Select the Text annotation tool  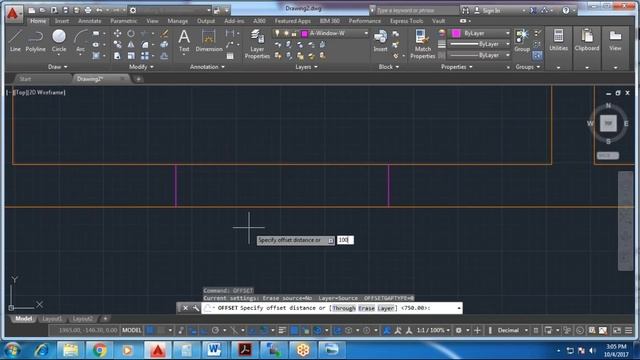coord(184,41)
